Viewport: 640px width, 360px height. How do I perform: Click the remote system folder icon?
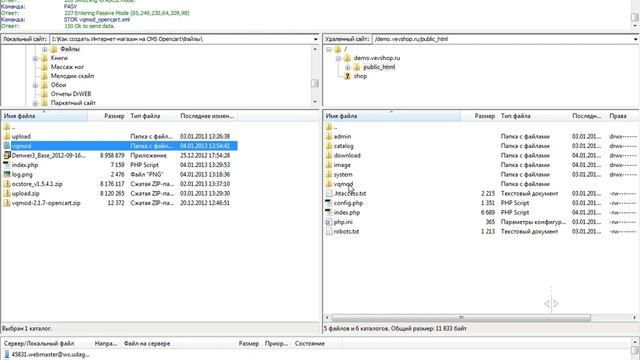pyautogui.click(x=329, y=174)
